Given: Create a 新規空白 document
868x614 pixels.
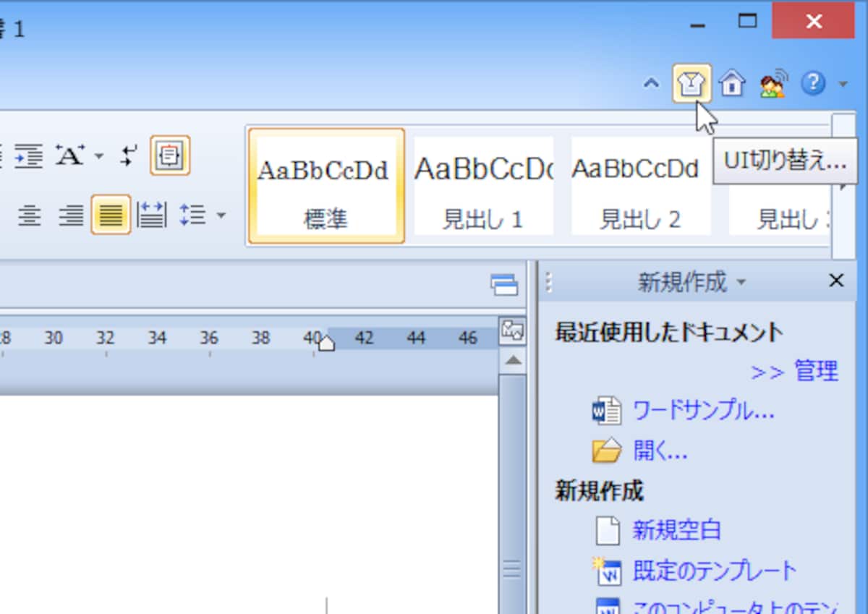Looking at the screenshot, I should (676, 531).
